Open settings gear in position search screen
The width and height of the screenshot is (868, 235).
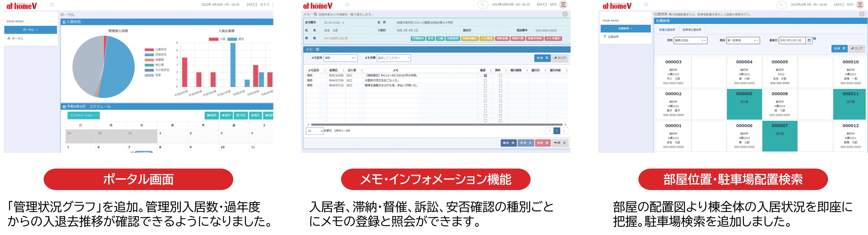(x=862, y=14)
